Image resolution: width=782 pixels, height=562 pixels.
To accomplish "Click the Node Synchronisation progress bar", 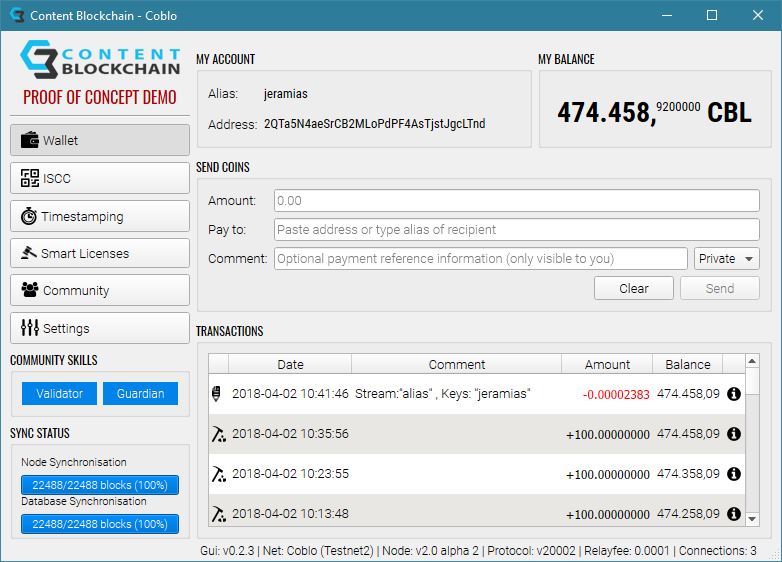I will click(x=100, y=485).
